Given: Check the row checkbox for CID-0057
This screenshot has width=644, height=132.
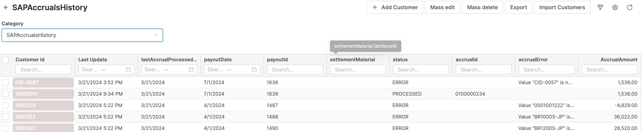Looking at the screenshot, I should pos(5,83).
